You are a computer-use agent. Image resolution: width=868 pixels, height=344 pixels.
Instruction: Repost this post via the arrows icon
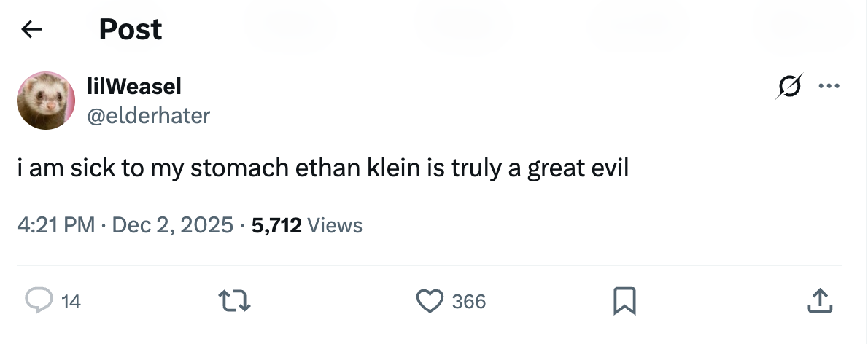[236, 300]
